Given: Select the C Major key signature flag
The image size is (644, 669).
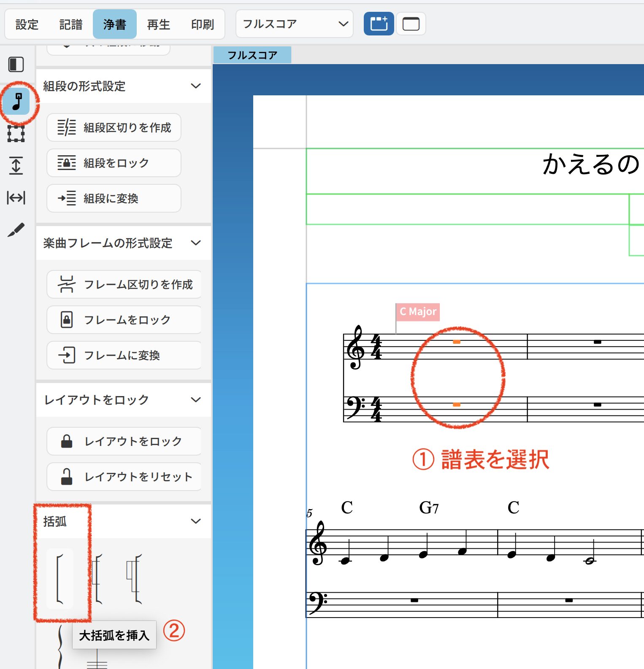Looking at the screenshot, I should click(x=418, y=312).
